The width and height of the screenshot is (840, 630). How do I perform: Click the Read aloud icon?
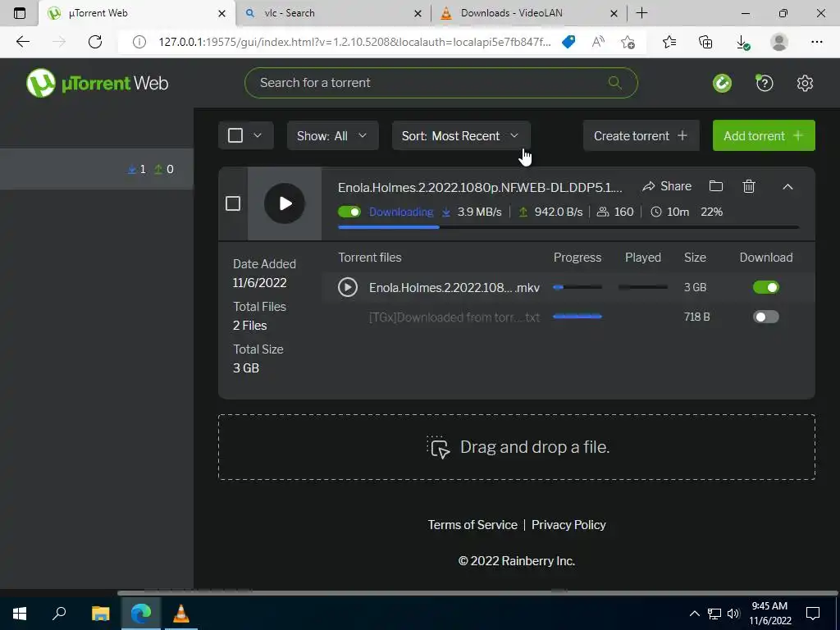pos(598,42)
